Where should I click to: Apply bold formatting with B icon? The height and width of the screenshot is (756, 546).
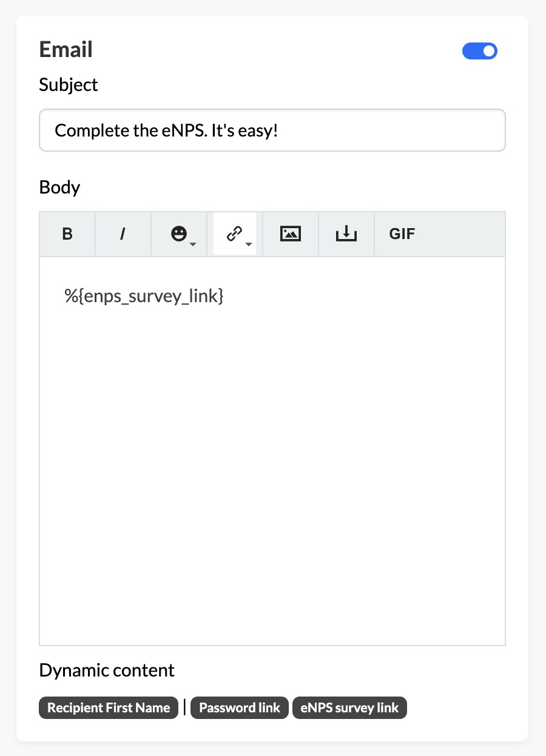click(x=67, y=234)
